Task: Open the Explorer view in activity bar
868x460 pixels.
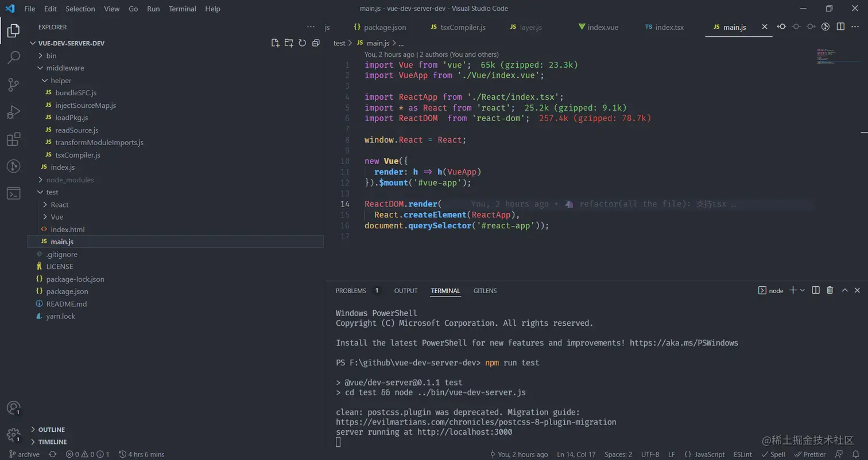Action: [13, 30]
